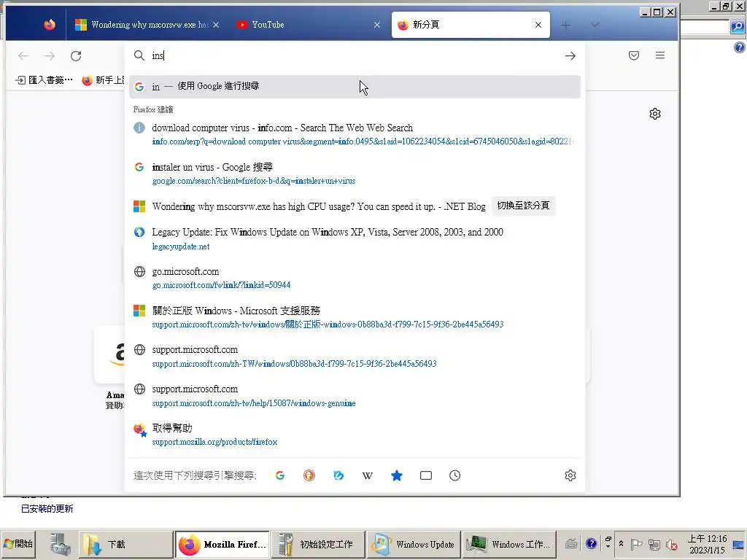Open instaler un virus Google suggestion

[x=355, y=174]
